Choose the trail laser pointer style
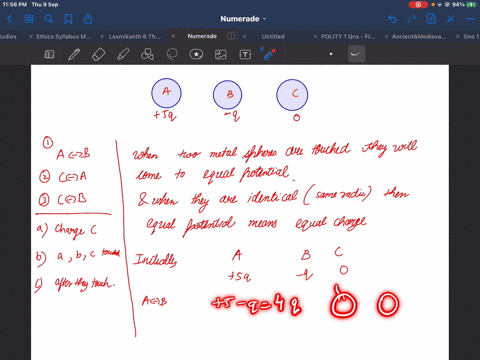The height and width of the screenshot is (360, 480). [x=356, y=54]
